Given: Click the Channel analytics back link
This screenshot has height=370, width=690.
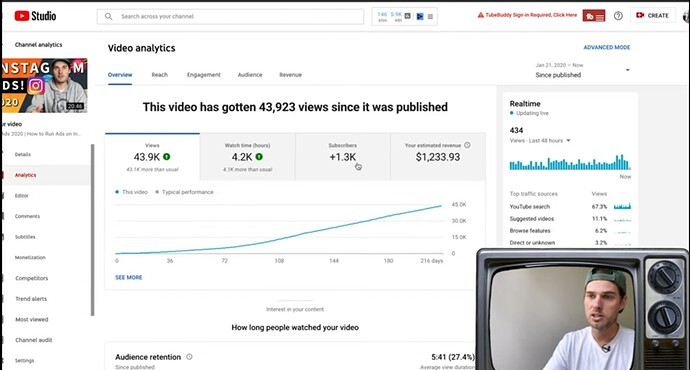Looking at the screenshot, I should pyautogui.click(x=38, y=44).
